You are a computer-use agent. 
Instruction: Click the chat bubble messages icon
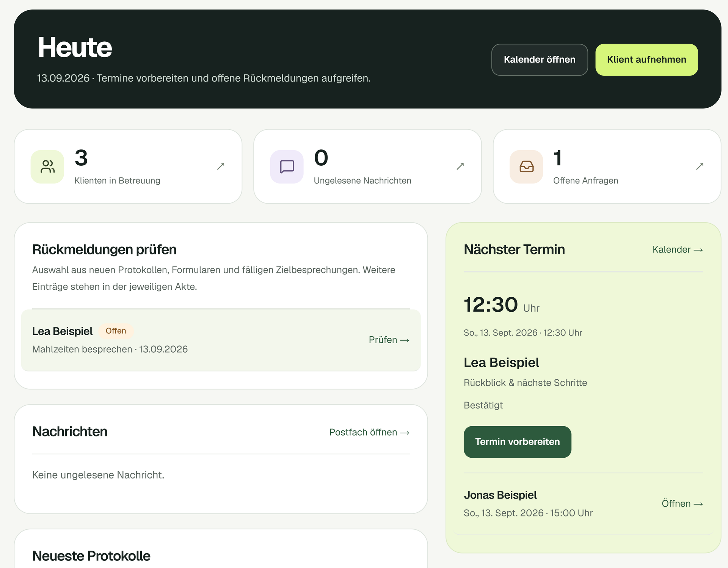[x=287, y=166]
